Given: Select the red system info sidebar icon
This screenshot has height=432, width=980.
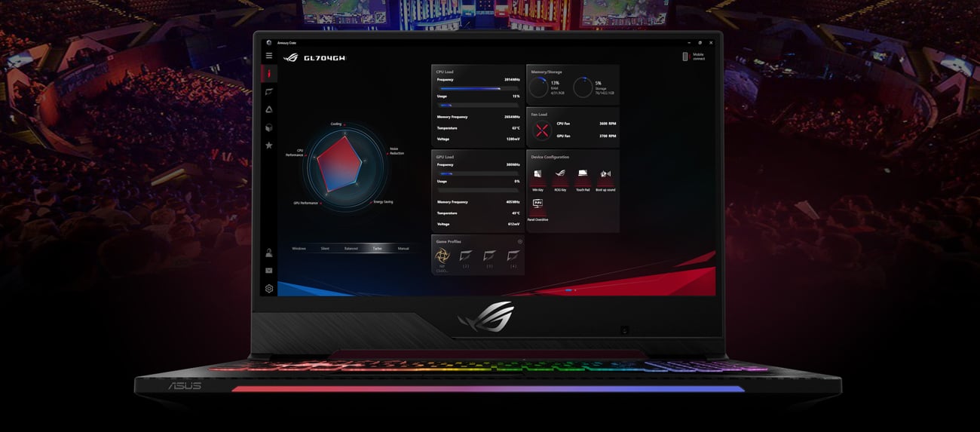Looking at the screenshot, I should [x=269, y=73].
